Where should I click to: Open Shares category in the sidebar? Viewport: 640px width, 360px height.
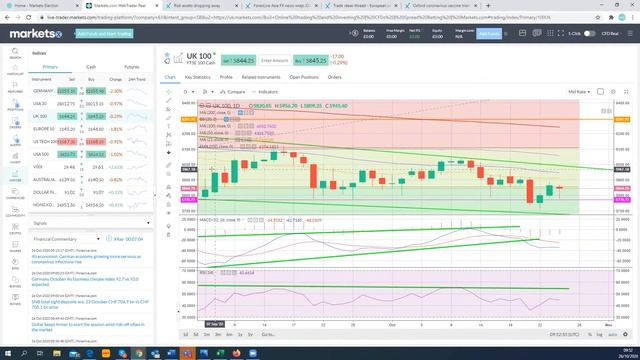[15, 246]
